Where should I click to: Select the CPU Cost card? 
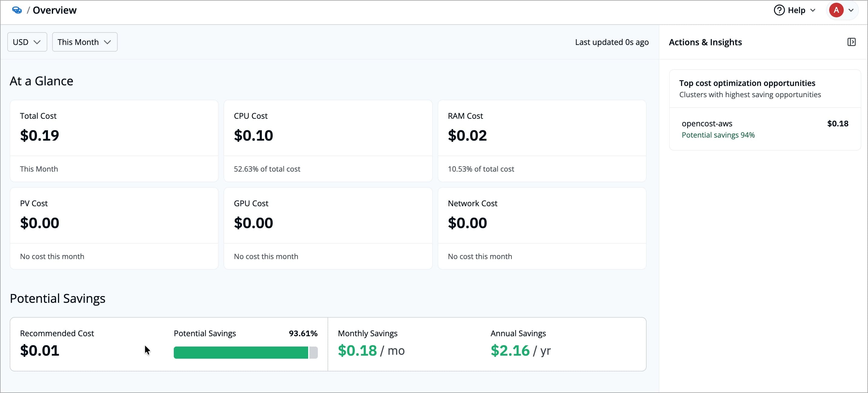[x=328, y=140]
